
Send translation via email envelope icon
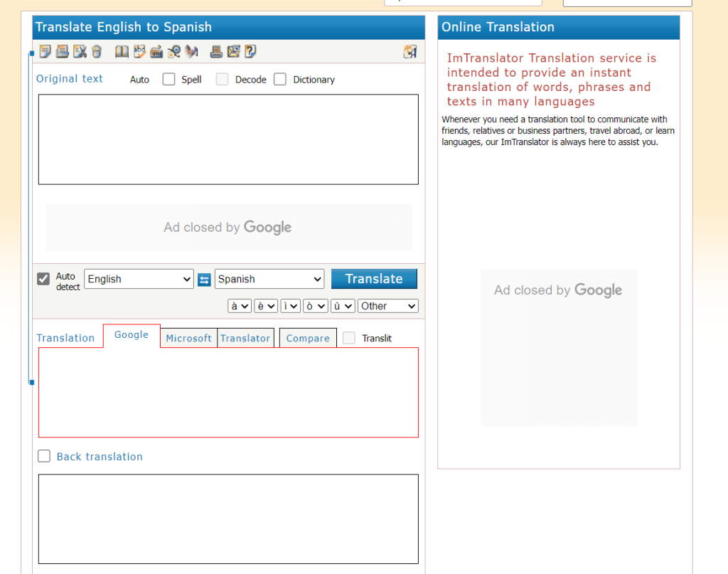(x=233, y=51)
